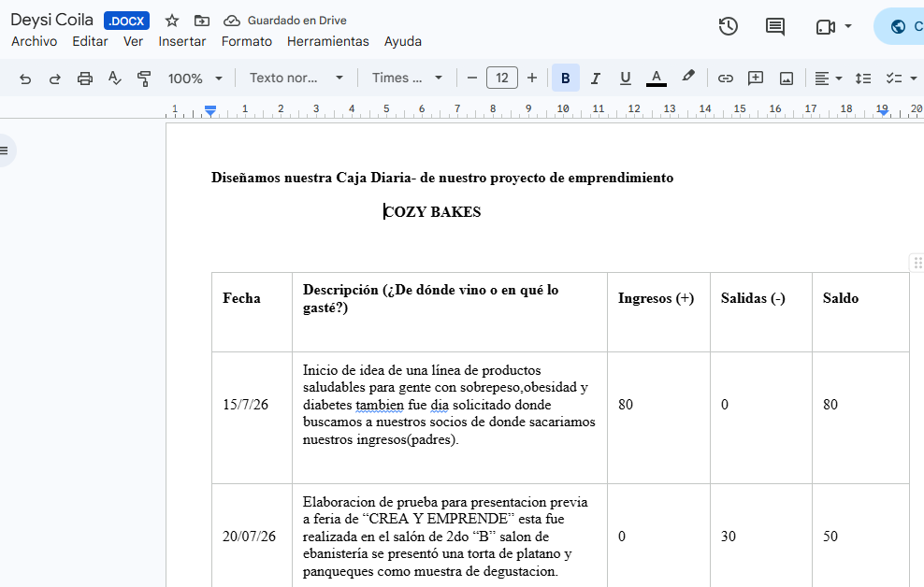This screenshot has width=924, height=587.
Task: Move document to another folder
Action: point(201,21)
